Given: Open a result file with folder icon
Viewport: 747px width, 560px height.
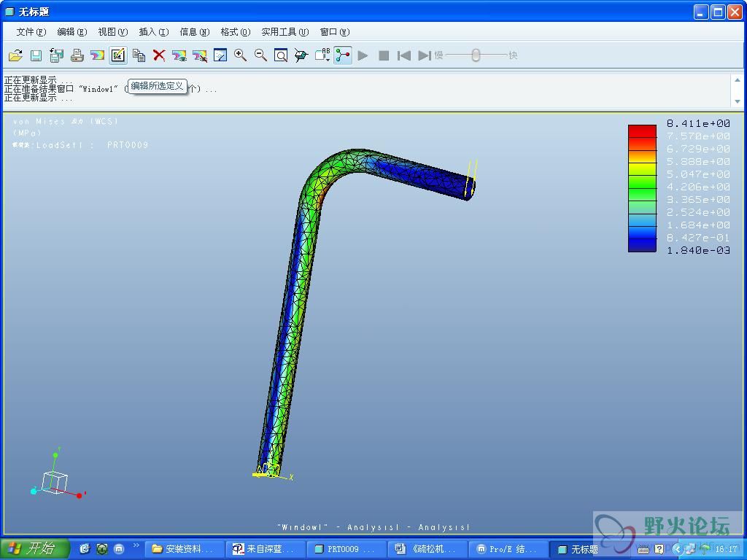Looking at the screenshot, I should pyautogui.click(x=16, y=55).
